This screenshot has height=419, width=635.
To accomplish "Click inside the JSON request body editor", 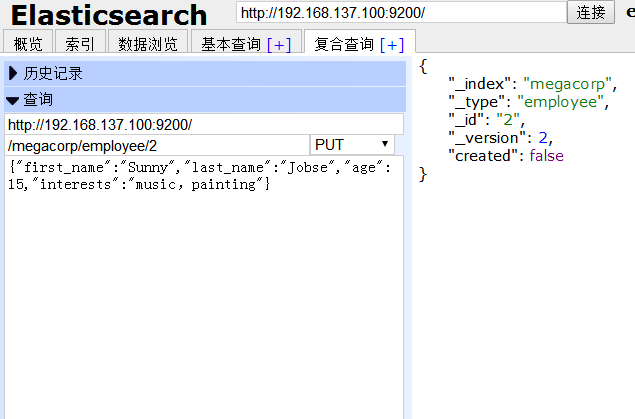I will point(204,287).
